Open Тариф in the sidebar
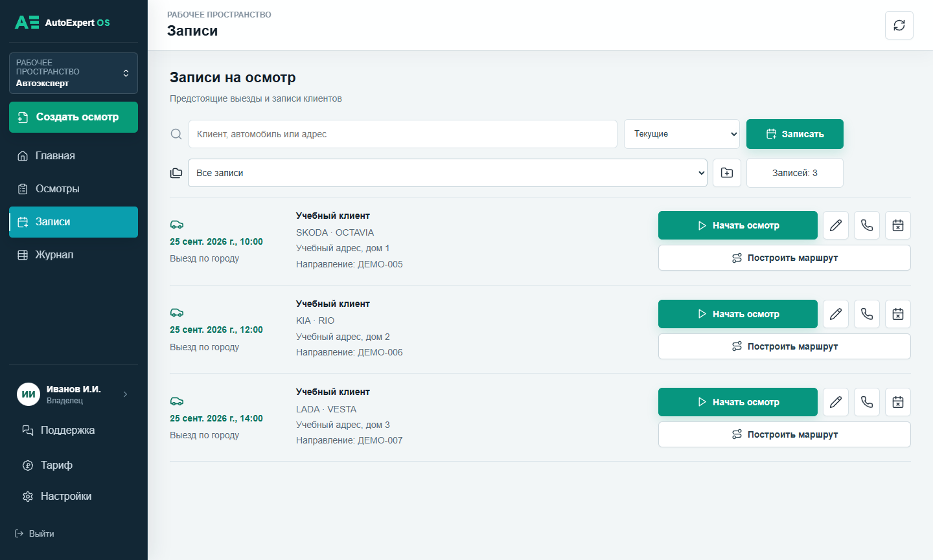Screen dimensions: 933x560 pos(73,465)
